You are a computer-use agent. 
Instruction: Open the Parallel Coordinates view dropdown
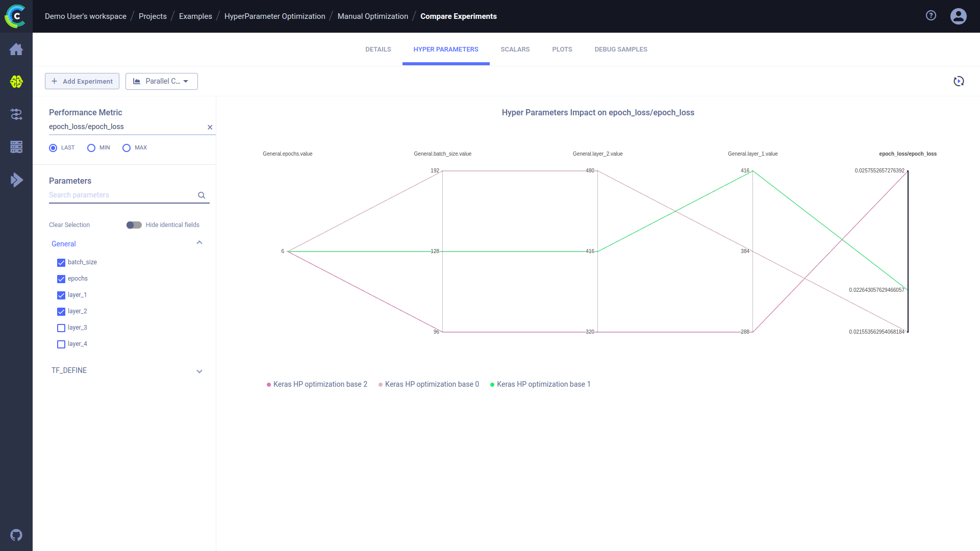coord(162,82)
